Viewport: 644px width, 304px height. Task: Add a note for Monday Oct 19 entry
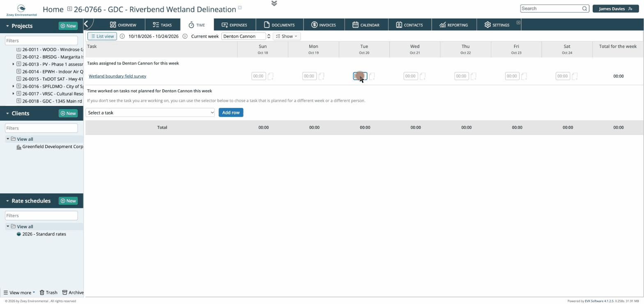(x=322, y=76)
